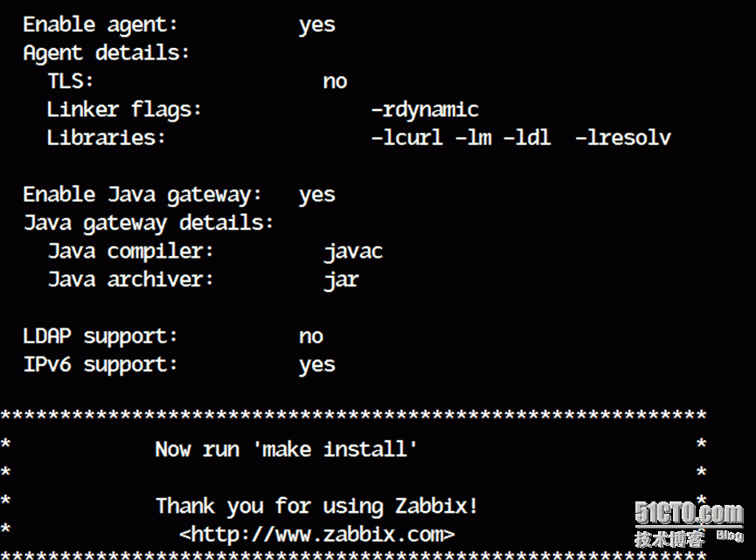The width and height of the screenshot is (756, 560).
Task: Click the TLS value 'no'
Action: [335, 81]
